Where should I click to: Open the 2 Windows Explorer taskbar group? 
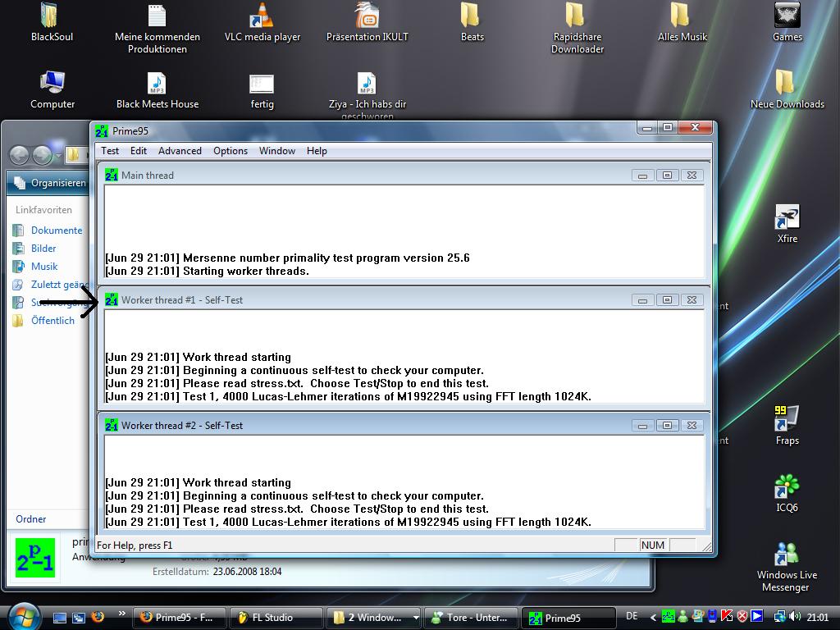(x=373, y=618)
